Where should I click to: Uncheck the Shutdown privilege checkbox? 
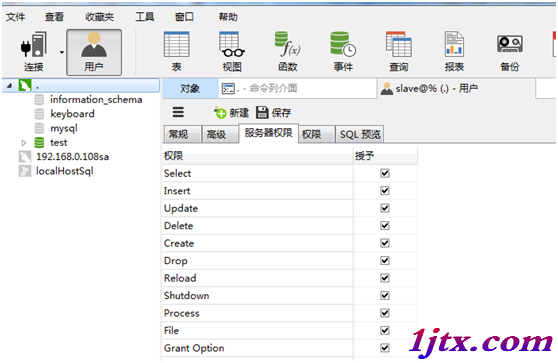(x=385, y=295)
